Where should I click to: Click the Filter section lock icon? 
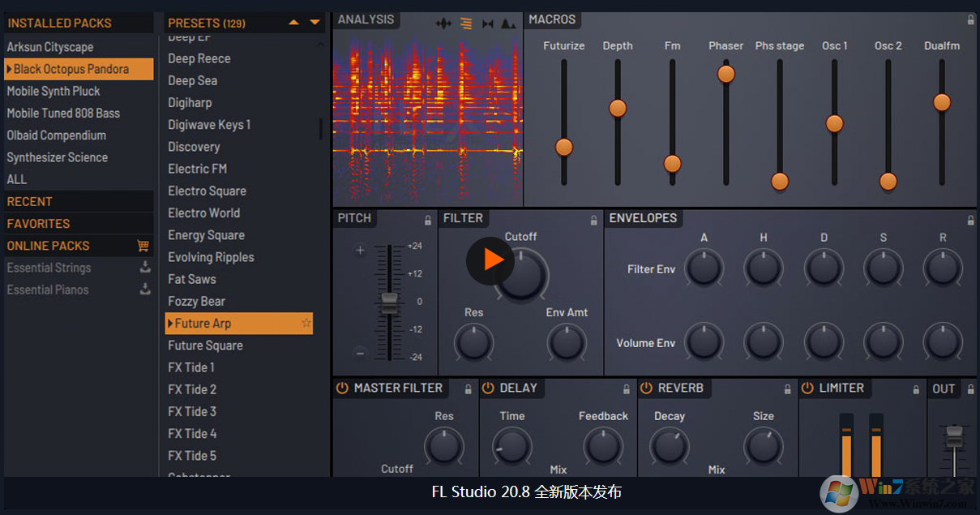click(x=593, y=220)
